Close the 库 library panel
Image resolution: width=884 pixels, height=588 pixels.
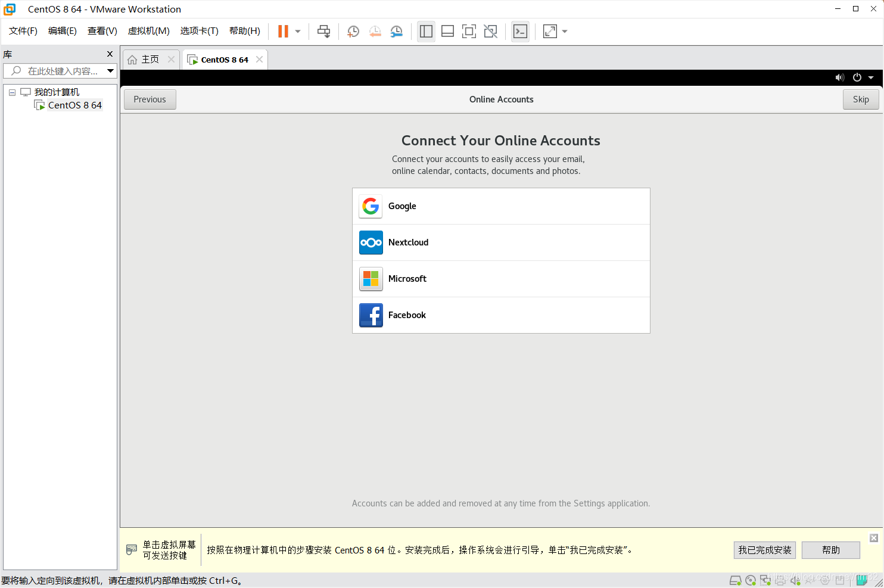(110, 54)
